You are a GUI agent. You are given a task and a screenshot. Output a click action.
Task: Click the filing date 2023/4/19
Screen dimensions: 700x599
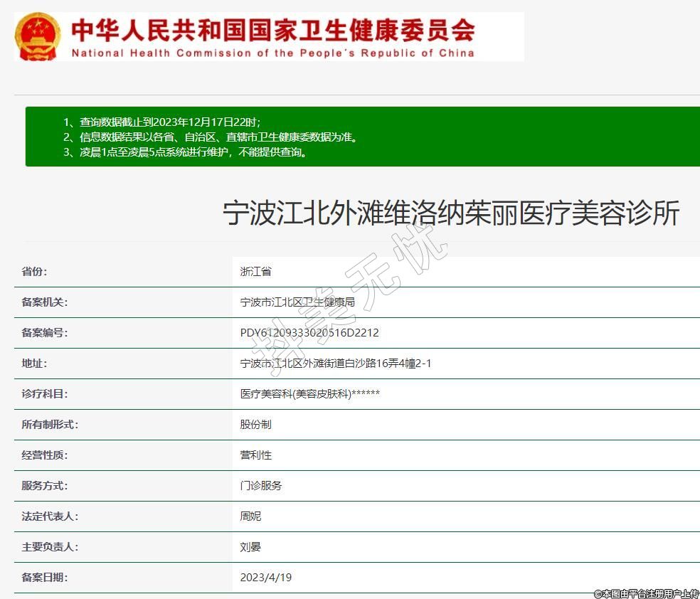tap(266, 578)
